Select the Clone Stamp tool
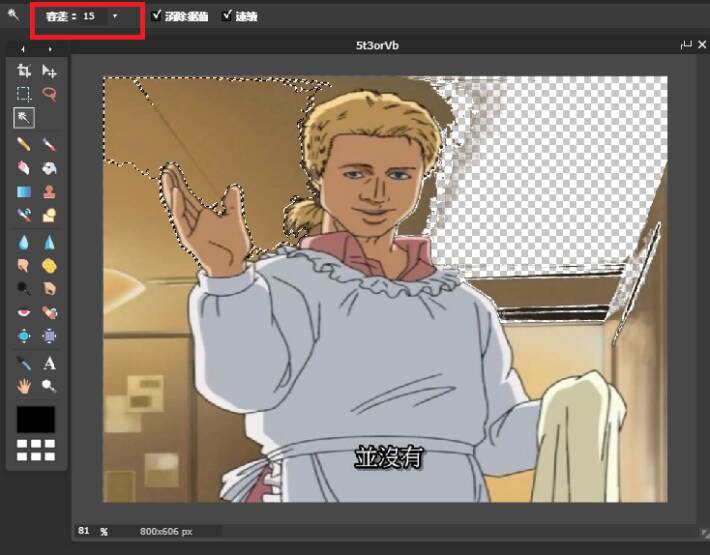This screenshot has height=555, width=710. tap(49, 191)
